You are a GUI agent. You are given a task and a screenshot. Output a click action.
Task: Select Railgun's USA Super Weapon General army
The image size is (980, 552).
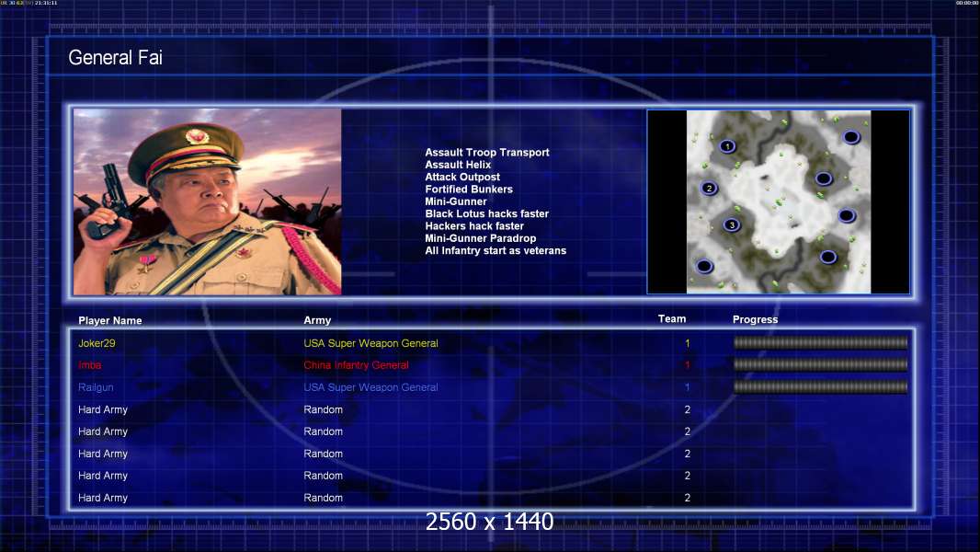(x=370, y=387)
